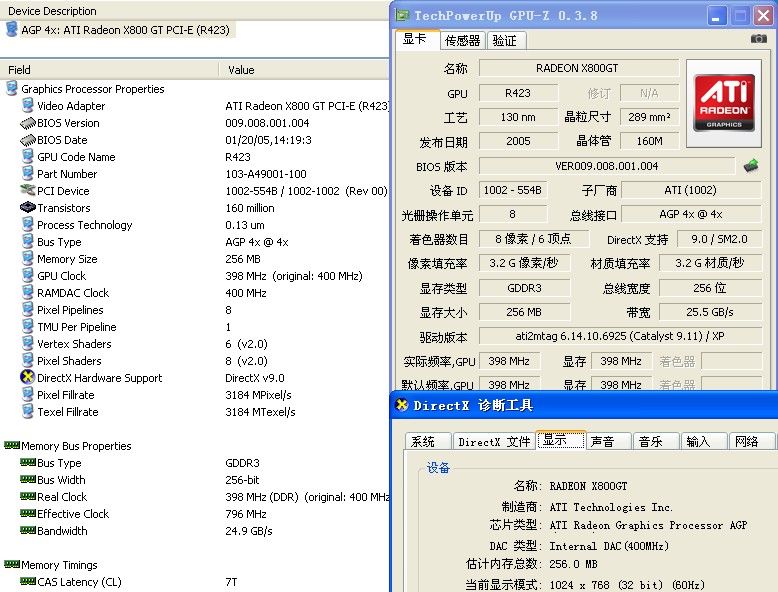Image resolution: width=778 pixels, height=592 pixels.
Task: Click the DirectX Hardware Support icon
Action: point(28,377)
